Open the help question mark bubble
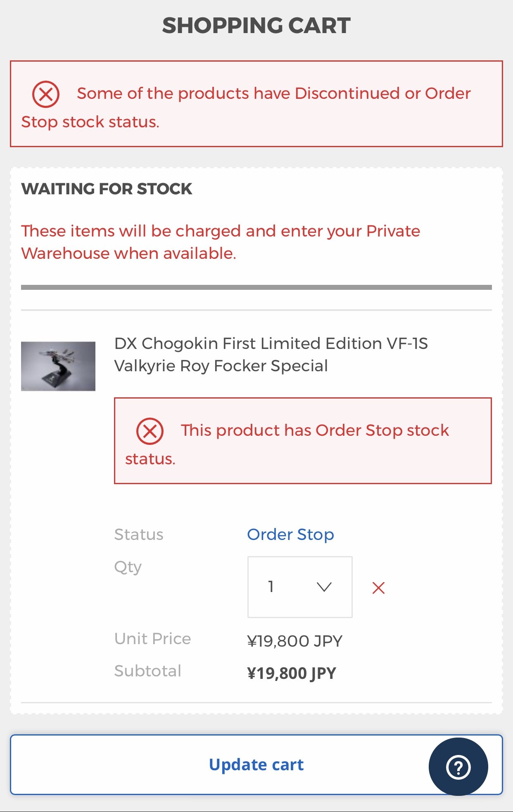Screen dimensions: 513x812 point(458,767)
